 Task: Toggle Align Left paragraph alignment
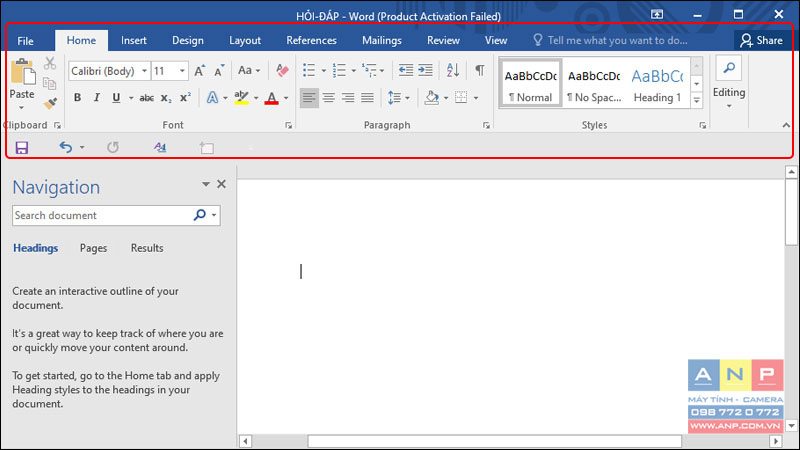(x=309, y=97)
